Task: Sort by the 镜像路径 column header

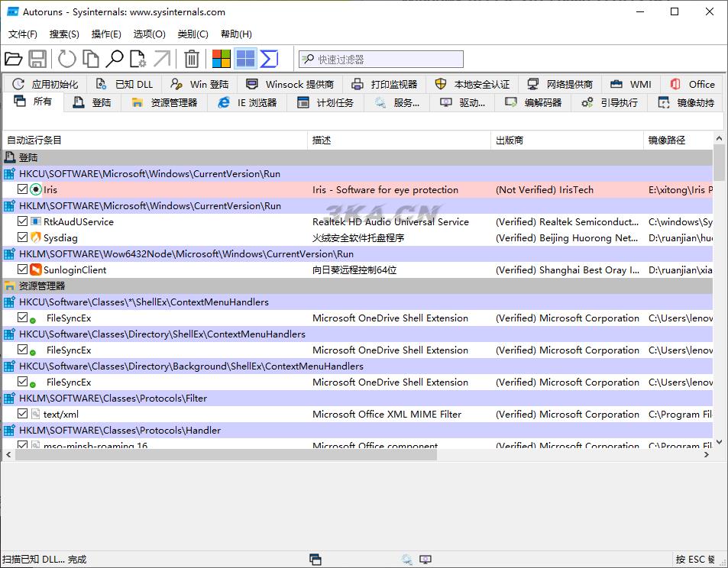Action: point(678,140)
